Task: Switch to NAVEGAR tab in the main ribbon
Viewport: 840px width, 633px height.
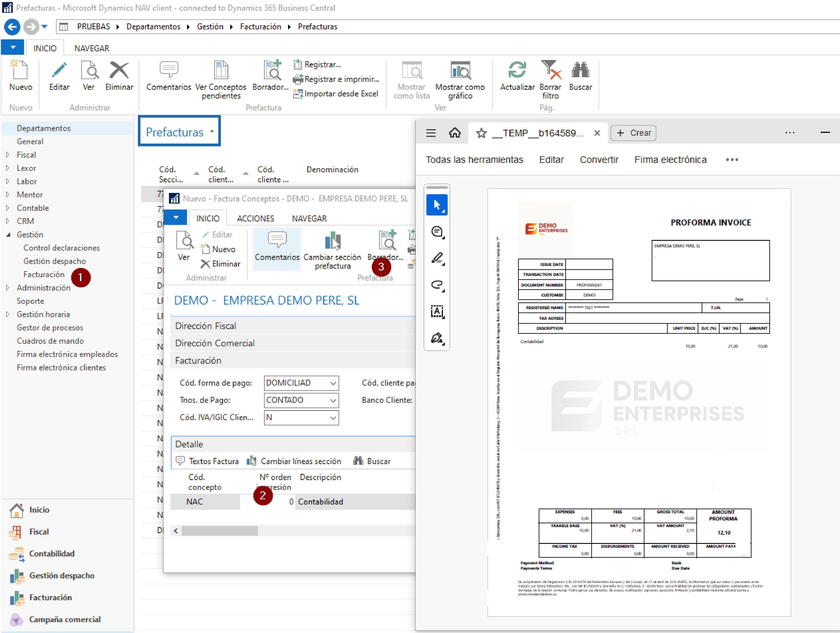Action: coord(91,48)
